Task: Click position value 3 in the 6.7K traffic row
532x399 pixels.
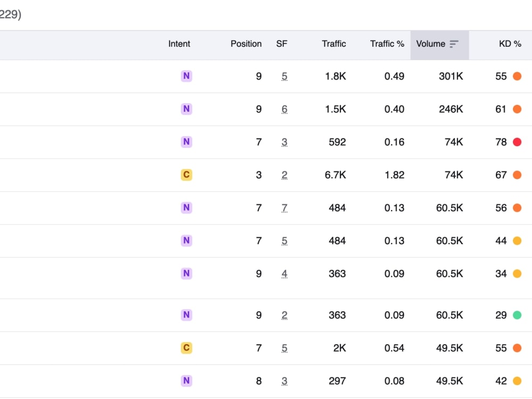Action: click(259, 175)
